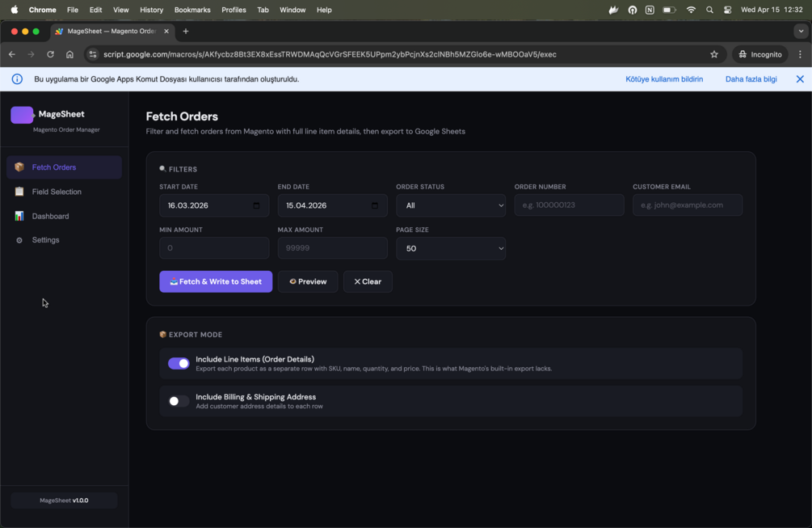This screenshot has width=812, height=528.
Task: Click the Preview button
Action: (308, 282)
